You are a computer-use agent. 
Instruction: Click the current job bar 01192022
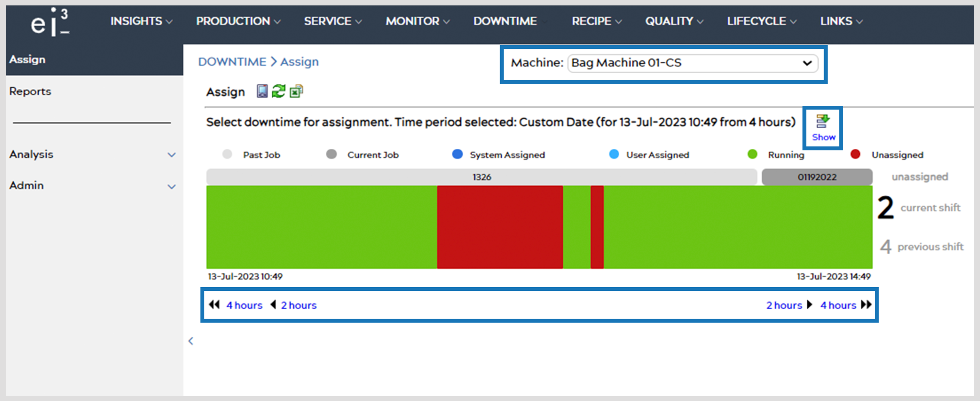click(817, 177)
